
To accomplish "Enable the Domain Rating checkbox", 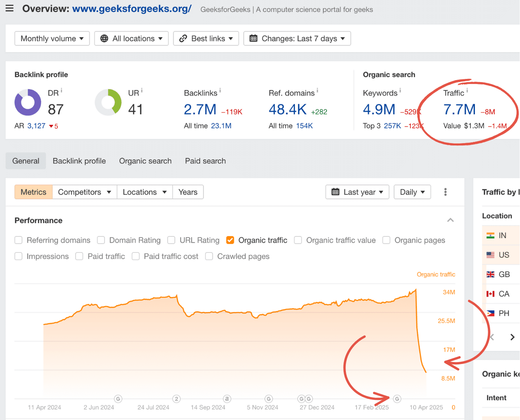I will tap(101, 240).
